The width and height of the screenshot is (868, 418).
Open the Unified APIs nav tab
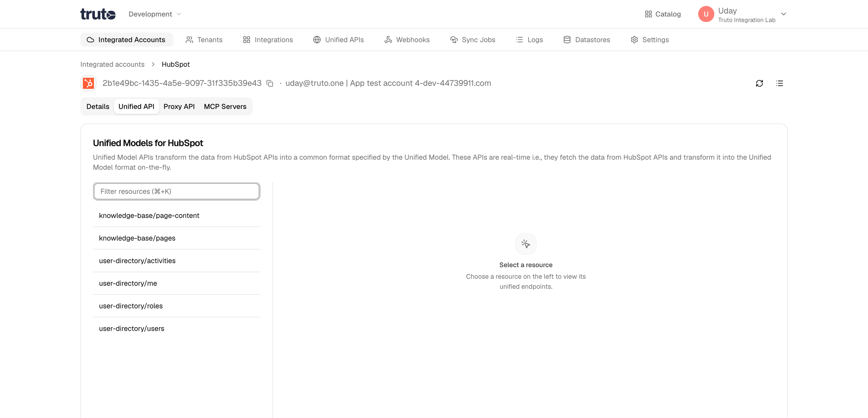point(338,40)
